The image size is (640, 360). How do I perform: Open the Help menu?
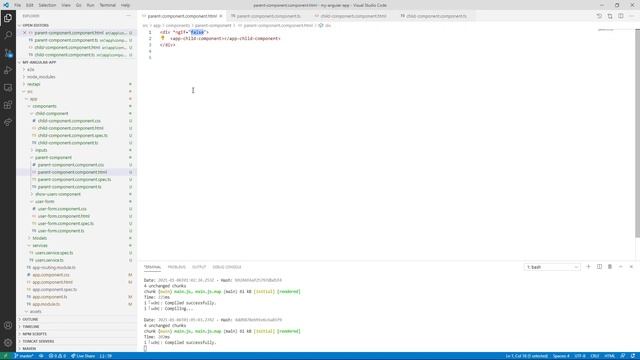(x=125, y=5)
